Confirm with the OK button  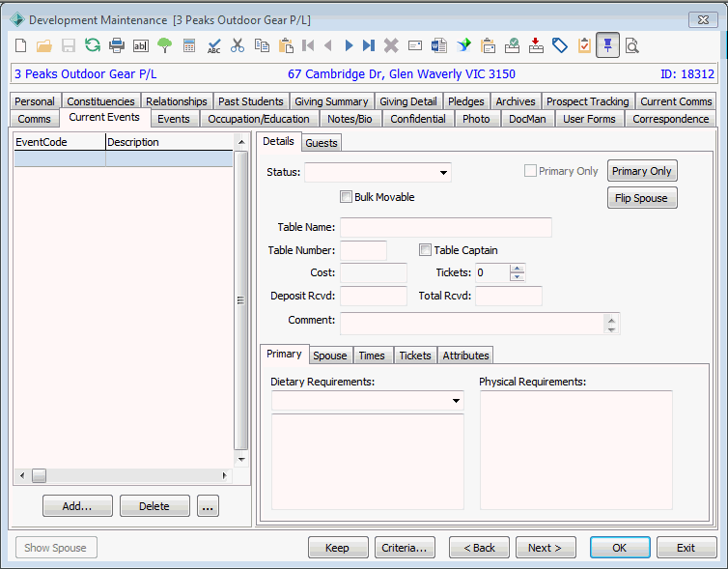tap(620, 548)
